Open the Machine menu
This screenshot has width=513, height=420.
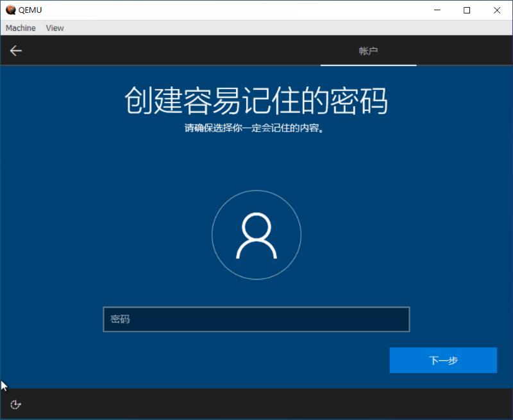(20, 28)
